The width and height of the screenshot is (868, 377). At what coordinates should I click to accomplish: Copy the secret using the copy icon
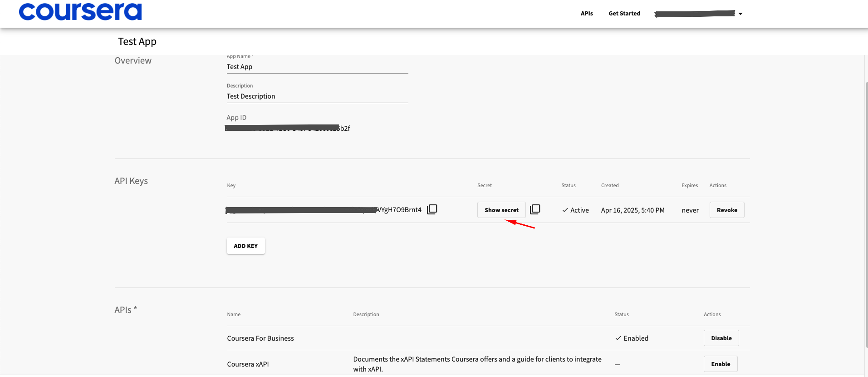[x=535, y=209]
